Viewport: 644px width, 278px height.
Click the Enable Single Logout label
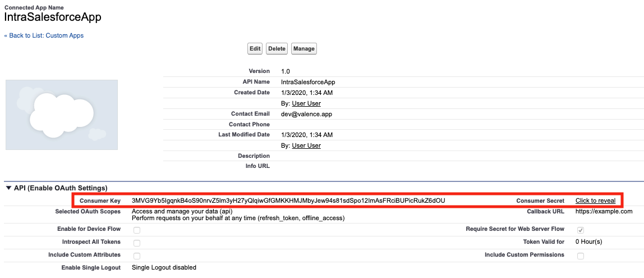click(x=91, y=268)
